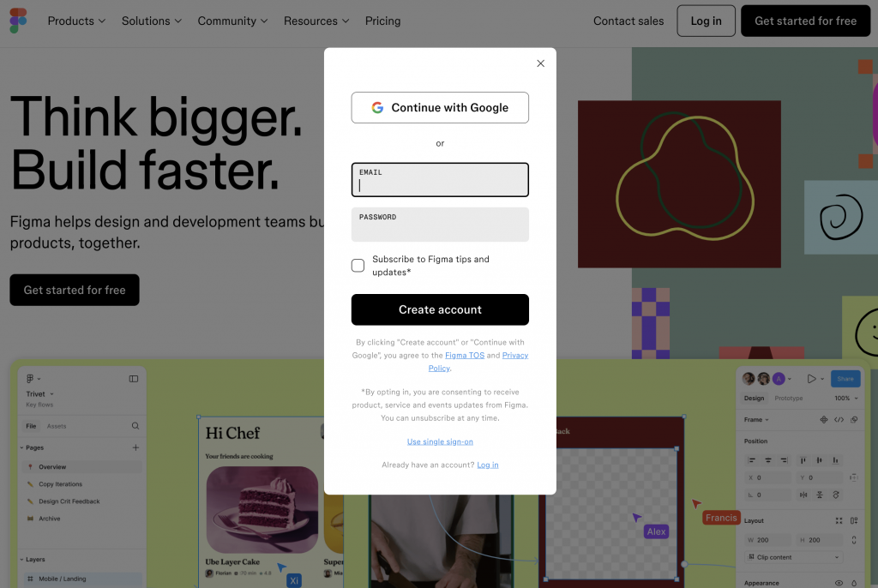
Task: Click the Create account button
Action: [440, 309]
